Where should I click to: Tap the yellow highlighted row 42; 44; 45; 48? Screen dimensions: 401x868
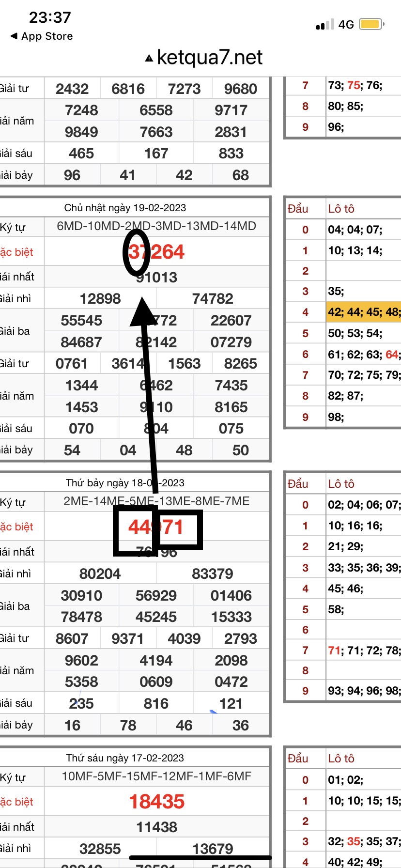(364, 312)
